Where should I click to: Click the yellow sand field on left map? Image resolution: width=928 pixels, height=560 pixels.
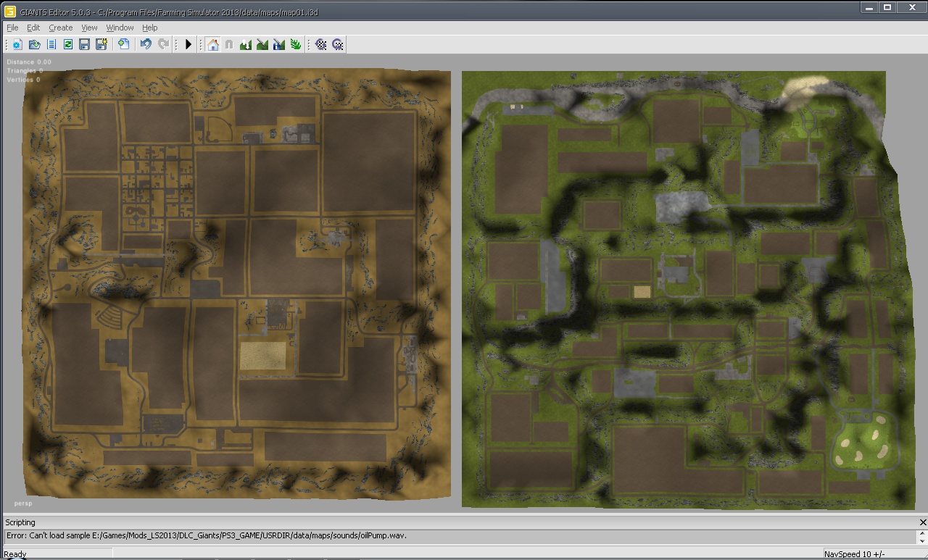262,356
